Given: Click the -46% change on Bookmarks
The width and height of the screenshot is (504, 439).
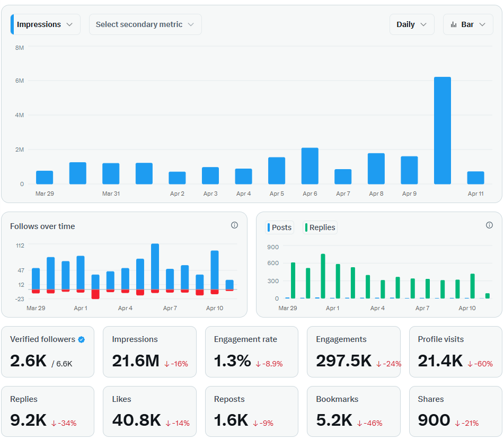Looking at the screenshot, I should [x=369, y=423].
